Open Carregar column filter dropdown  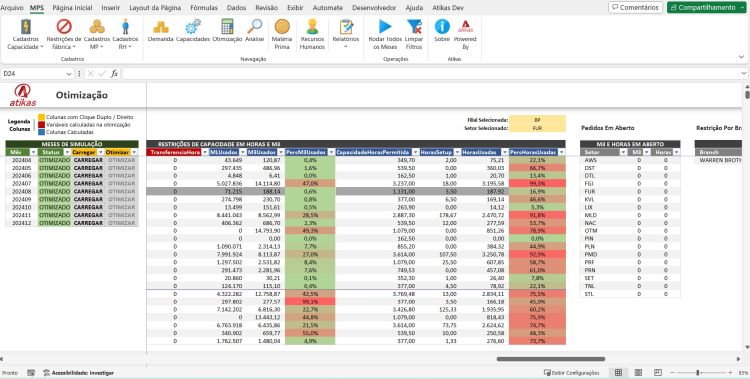100,152
